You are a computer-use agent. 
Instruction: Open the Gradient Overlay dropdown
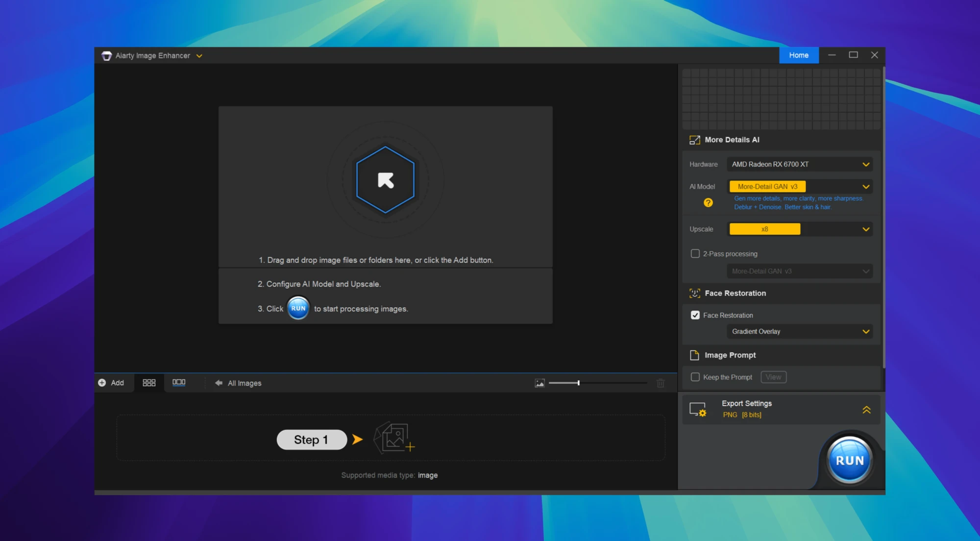800,331
